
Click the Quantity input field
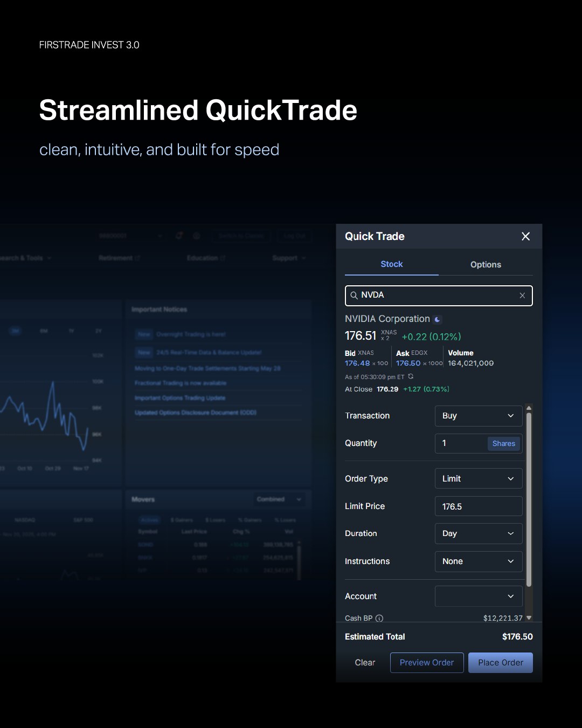coord(461,443)
